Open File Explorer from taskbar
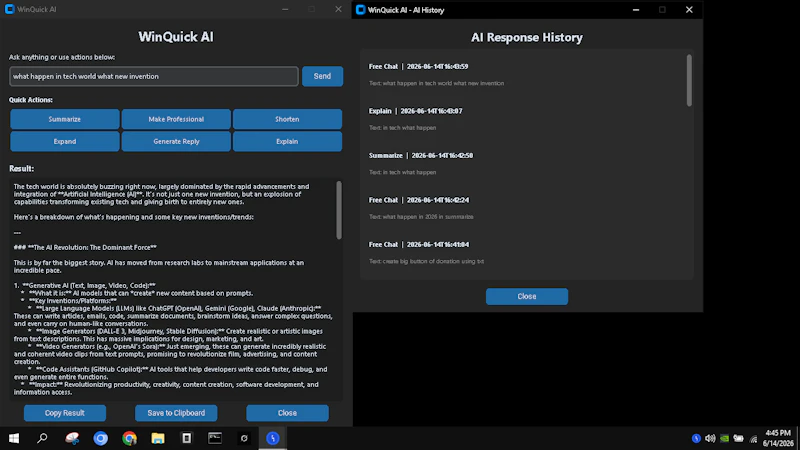The image size is (800, 450). pos(158,438)
